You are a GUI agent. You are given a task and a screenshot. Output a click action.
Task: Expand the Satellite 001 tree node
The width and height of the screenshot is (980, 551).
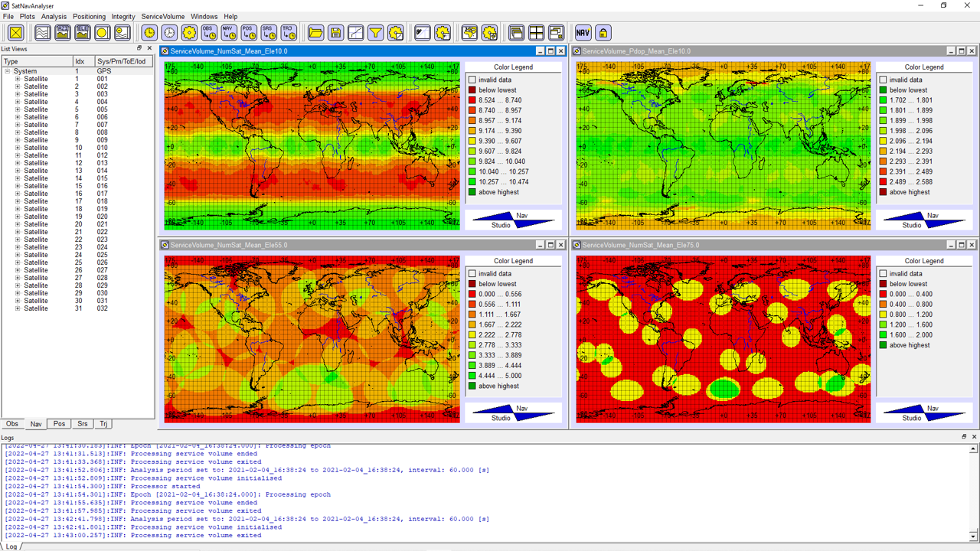click(x=18, y=79)
